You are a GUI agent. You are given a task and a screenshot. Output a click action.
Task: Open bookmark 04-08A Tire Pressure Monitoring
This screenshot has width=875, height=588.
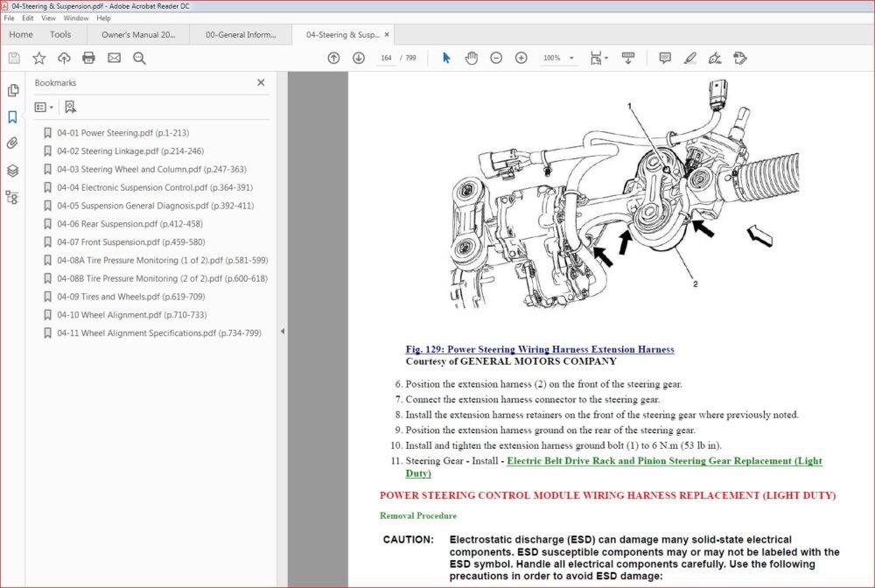[163, 261]
